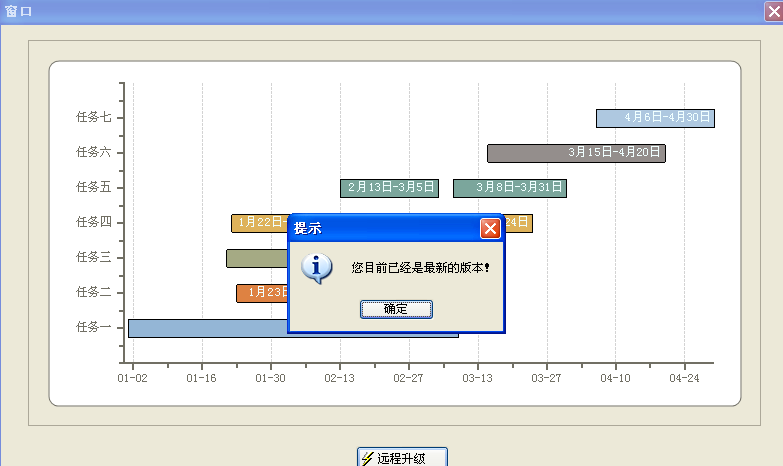
Task: Select the yellow 1月22日 bar for 任务四
Action: [x=259, y=223]
